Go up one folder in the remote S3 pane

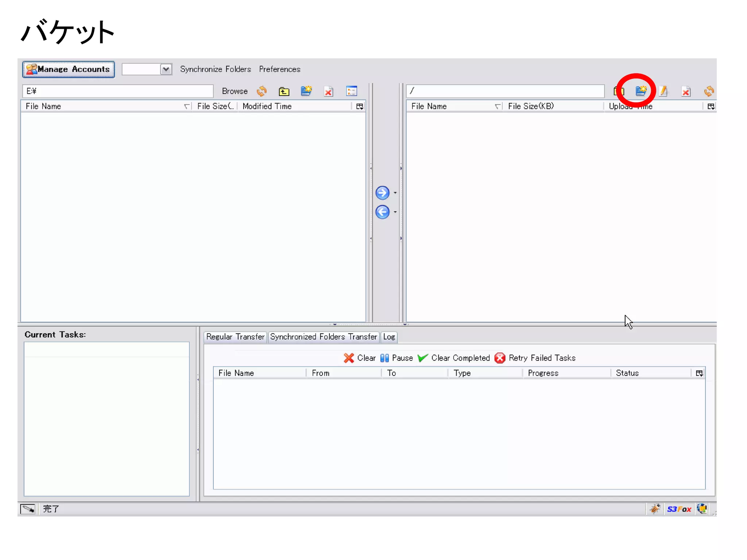click(619, 91)
